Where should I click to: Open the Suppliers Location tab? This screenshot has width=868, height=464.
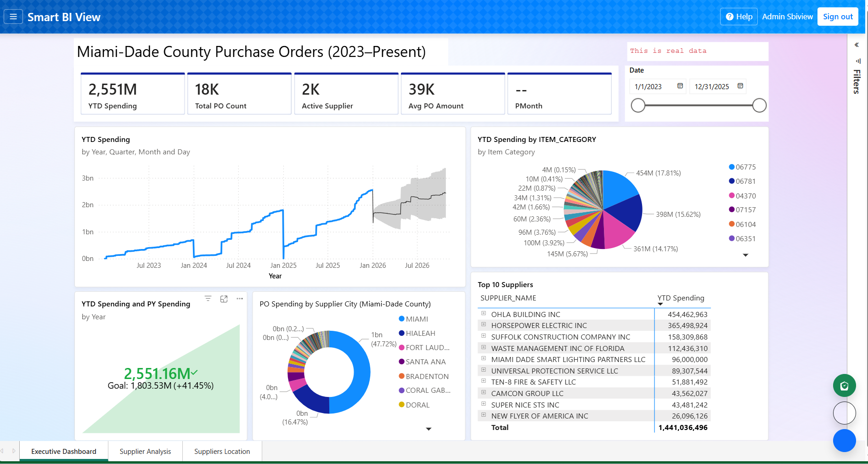pos(222,451)
